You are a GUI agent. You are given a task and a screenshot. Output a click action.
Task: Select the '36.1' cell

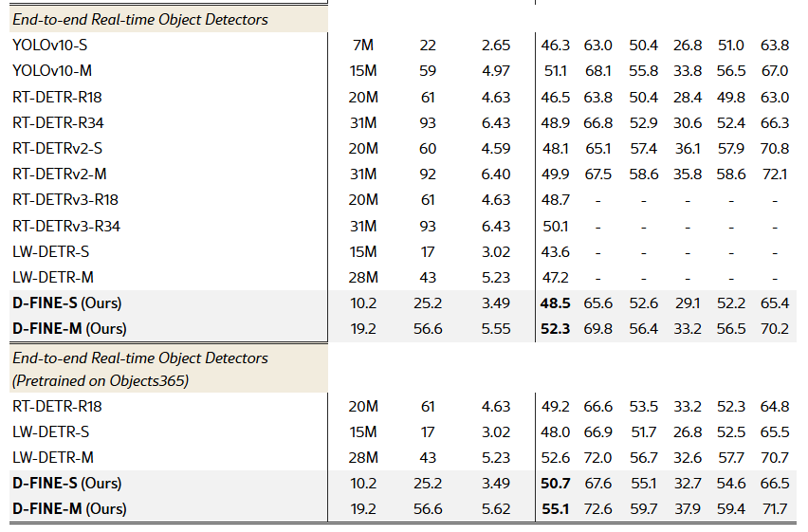tap(688, 149)
